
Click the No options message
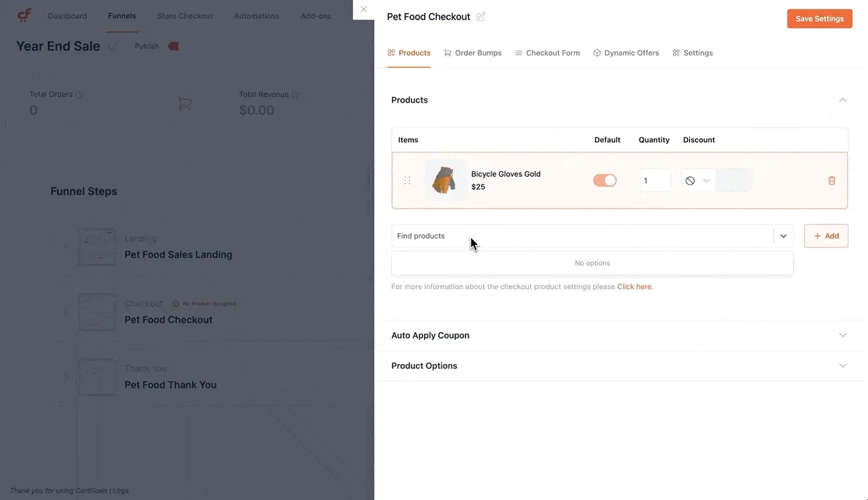pos(593,264)
